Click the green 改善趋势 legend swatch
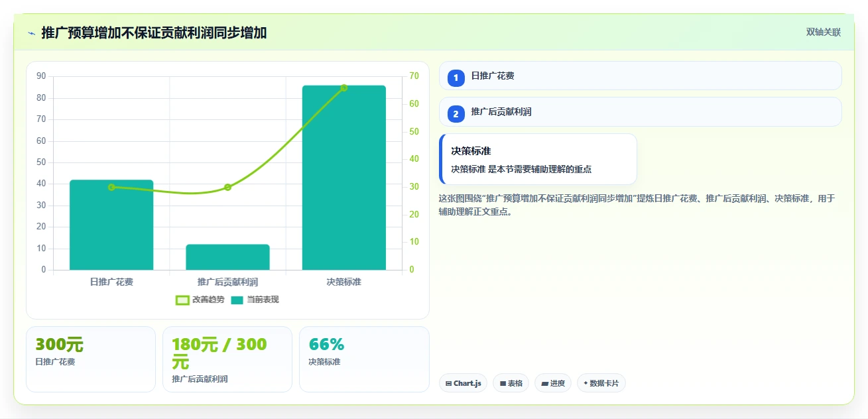Screen dimensions: 868x419 [182, 300]
